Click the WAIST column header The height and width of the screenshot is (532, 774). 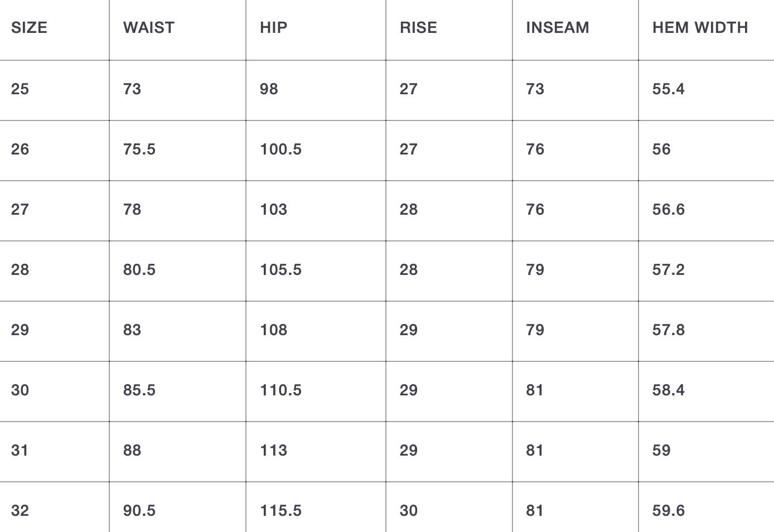click(x=148, y=28)
